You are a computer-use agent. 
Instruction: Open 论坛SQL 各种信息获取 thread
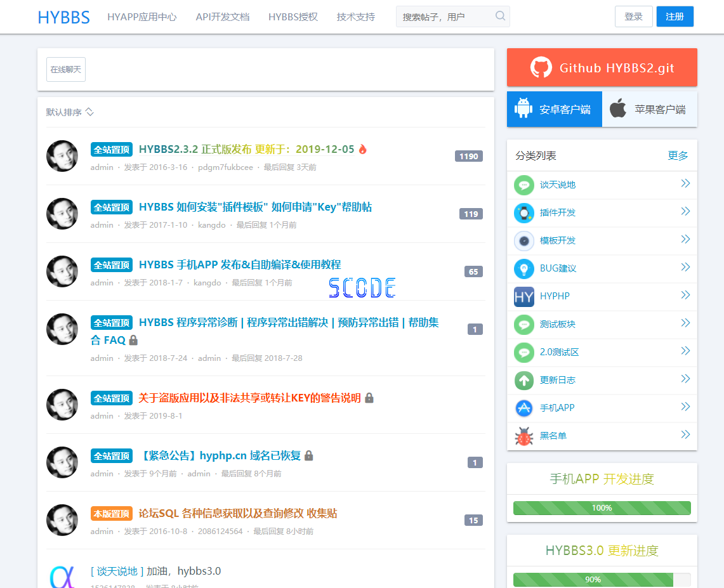(x=238, y=514)
